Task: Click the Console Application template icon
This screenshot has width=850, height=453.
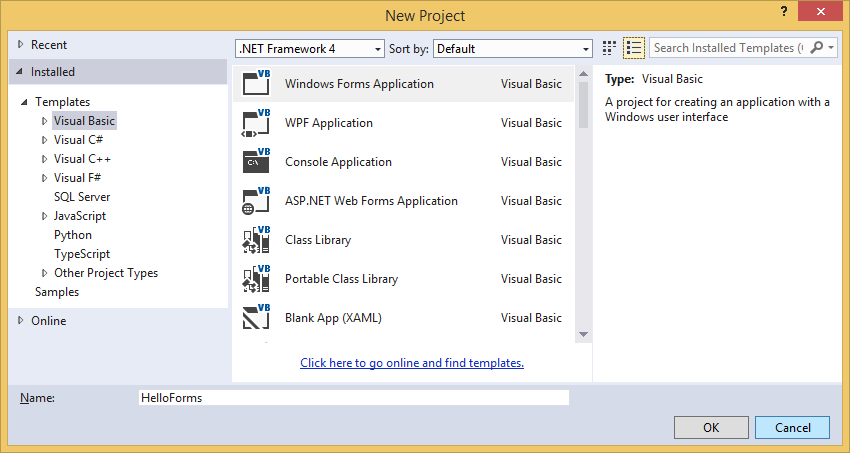Action: point(256,161)
